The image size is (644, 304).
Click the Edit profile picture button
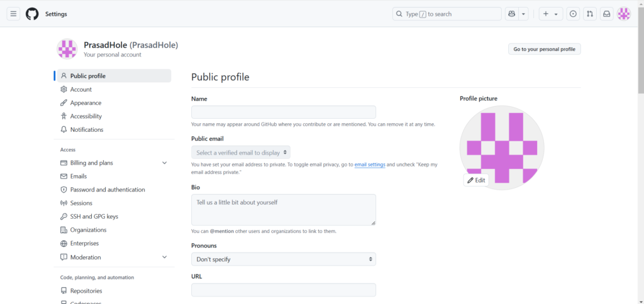tap(476, 180)
